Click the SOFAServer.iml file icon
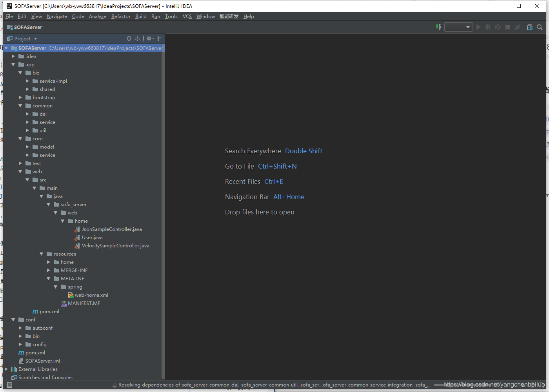 [21, 361]
